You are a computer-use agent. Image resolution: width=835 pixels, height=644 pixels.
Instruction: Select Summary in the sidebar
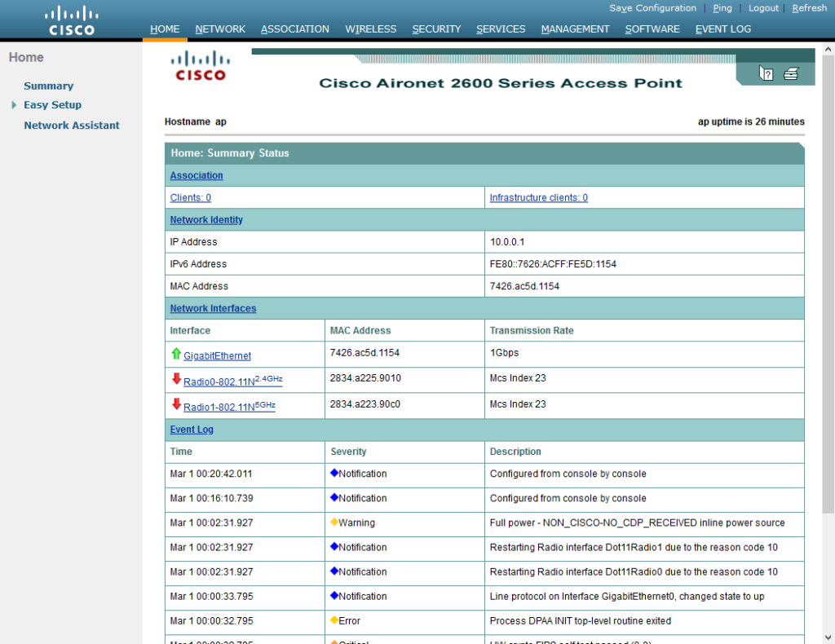[x=48, y=86]
